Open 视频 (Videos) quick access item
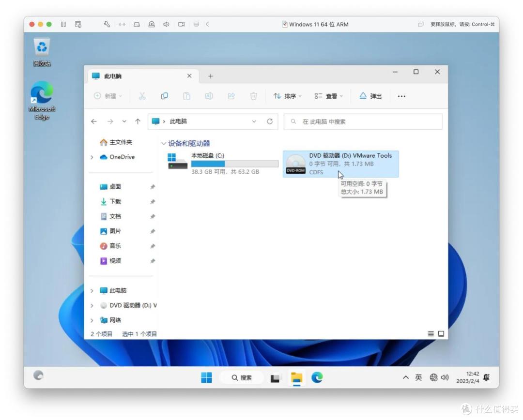Viewport: 523px width, 420px height. click(111, 261)
